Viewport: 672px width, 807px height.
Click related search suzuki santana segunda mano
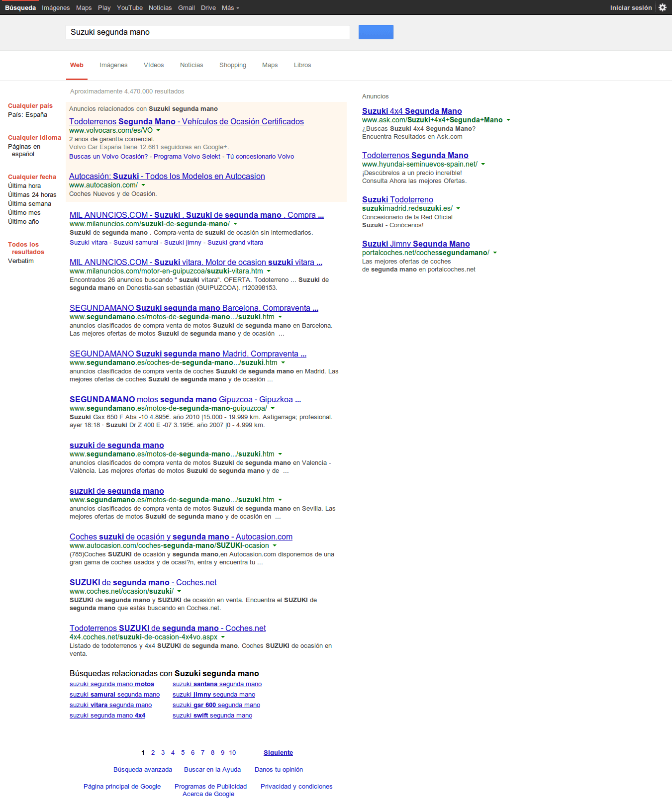click(x=217, y=684)
